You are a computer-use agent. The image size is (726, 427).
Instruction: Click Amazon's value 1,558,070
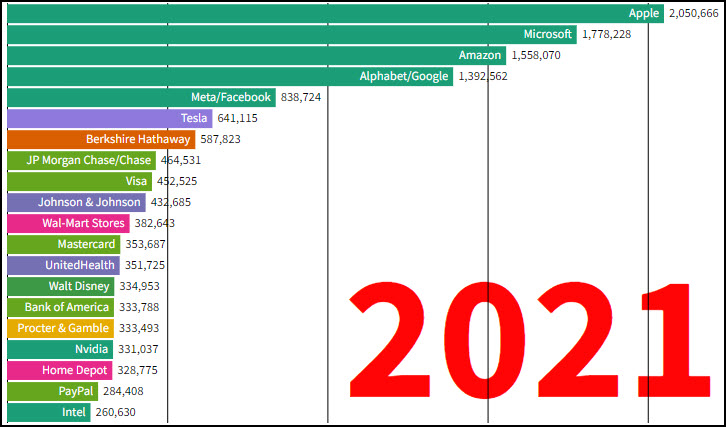(x=536, y=56)
